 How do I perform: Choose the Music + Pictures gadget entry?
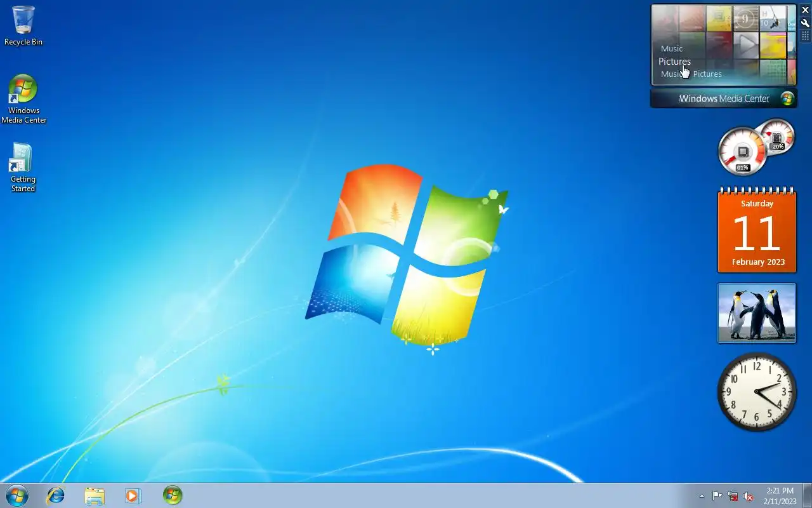point(691,74)
